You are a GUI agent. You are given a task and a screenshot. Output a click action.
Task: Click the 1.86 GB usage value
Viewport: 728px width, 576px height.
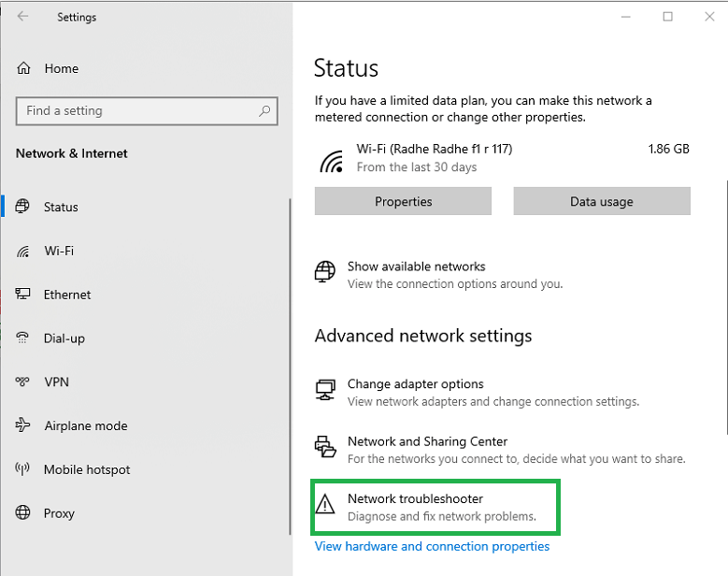tap(668, 149)
